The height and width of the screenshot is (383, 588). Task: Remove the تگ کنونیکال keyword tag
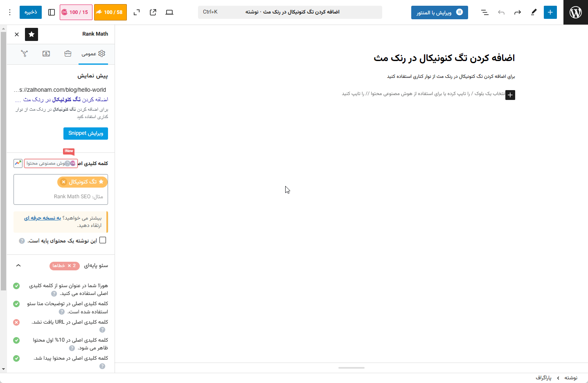(x=63, y=182)
